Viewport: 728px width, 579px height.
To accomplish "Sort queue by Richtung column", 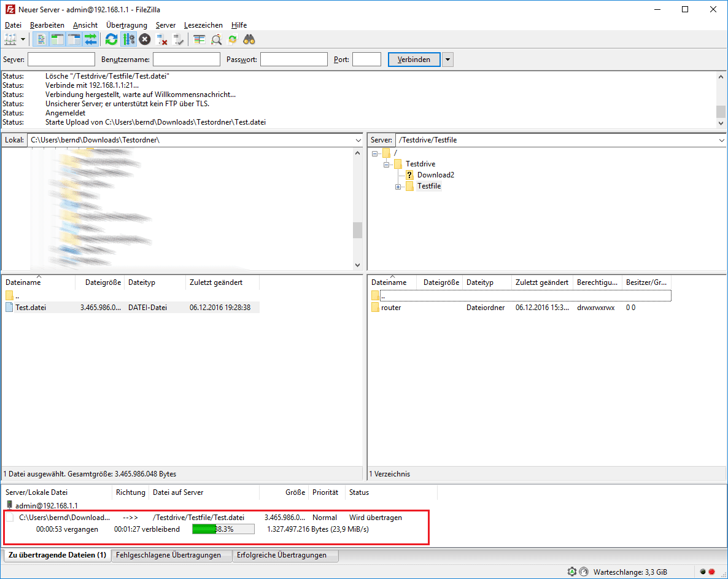I will click(x=131, y=492).
